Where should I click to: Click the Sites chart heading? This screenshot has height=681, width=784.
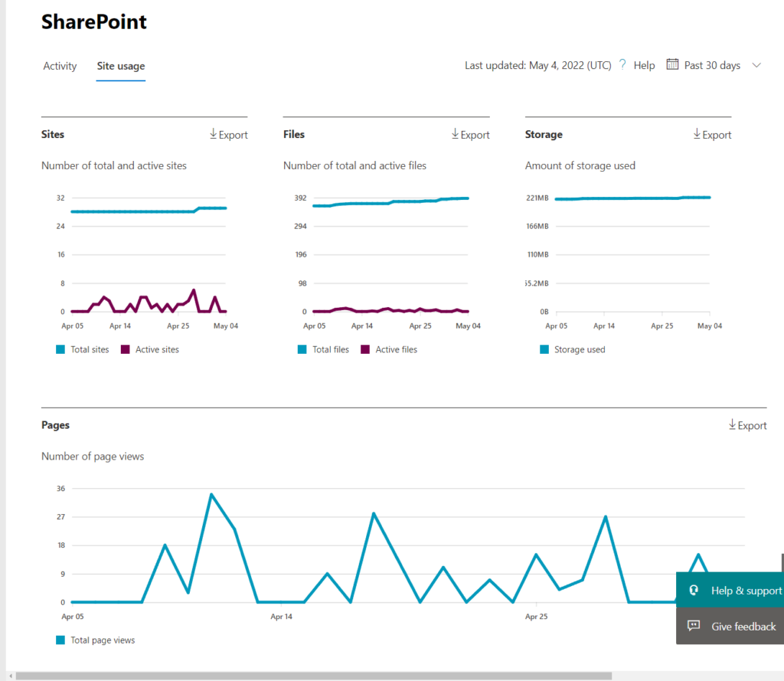(53, 134)
